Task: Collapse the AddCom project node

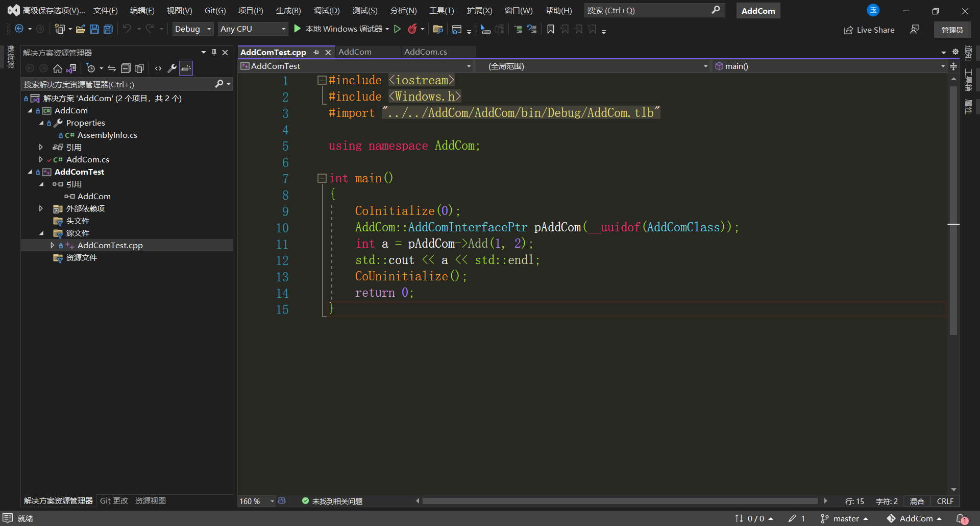Action: [30, 111]
